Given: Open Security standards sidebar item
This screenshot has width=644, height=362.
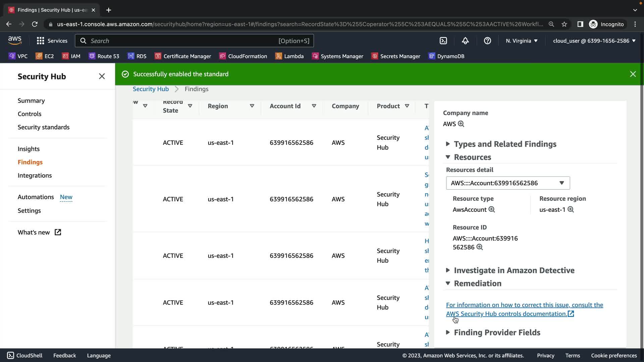Looking at the screenshot, I should click(44, 127).
